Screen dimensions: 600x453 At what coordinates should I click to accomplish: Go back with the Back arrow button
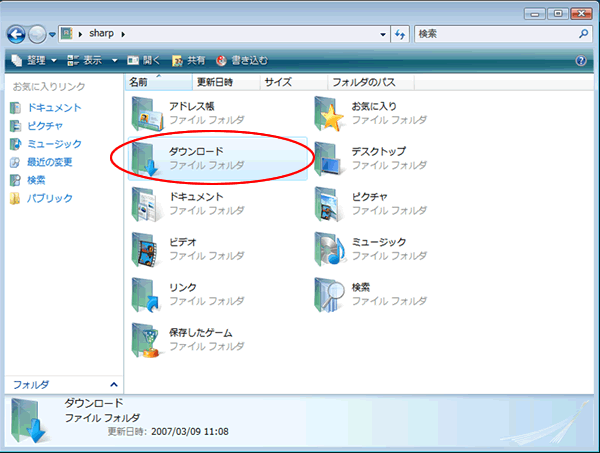(x=16, y=35)
